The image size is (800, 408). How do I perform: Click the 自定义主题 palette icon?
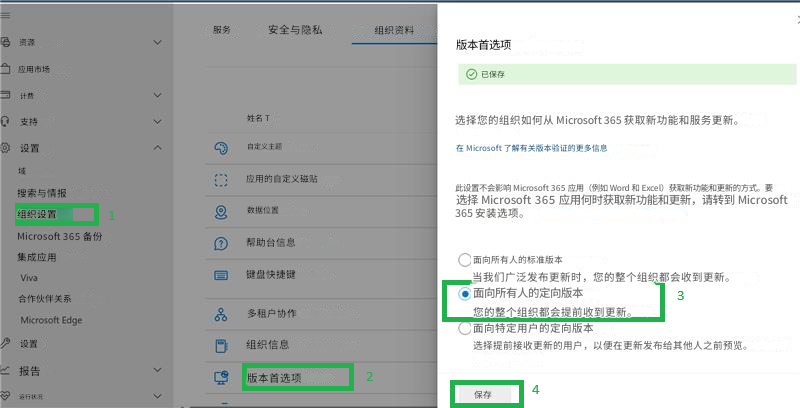(221, 148)
